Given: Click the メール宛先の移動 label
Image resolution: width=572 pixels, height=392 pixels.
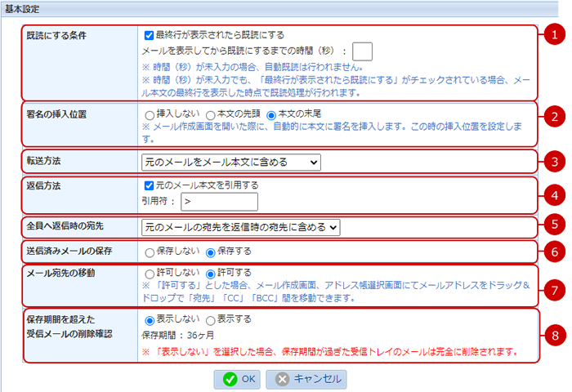Looking at the screenshot, I should [60, 273].
